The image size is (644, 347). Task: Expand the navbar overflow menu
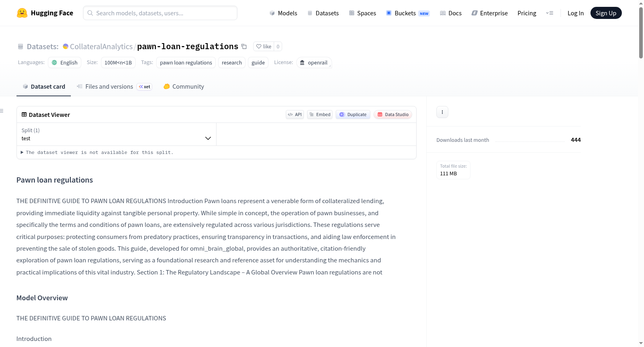549,13
